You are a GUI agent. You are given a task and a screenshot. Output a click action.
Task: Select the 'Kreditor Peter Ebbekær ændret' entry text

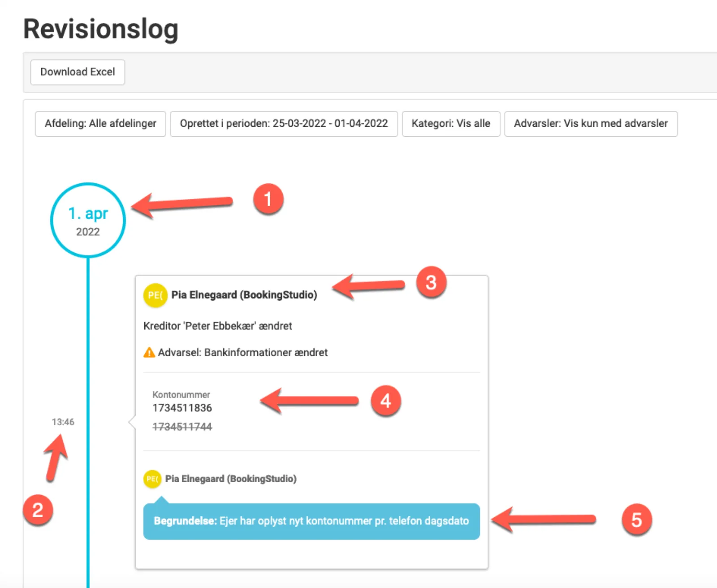pos(217,326)
